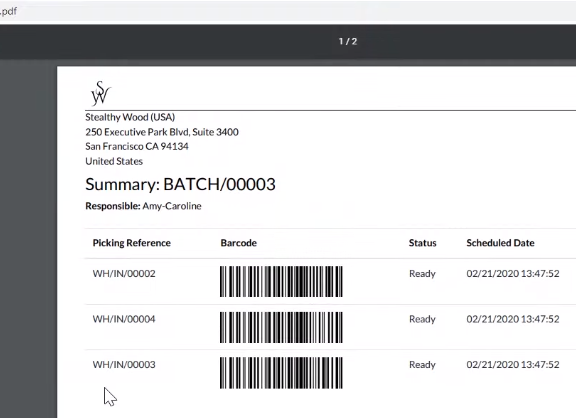Click the scheduled date of WH/IN/00003

point(513,365)
